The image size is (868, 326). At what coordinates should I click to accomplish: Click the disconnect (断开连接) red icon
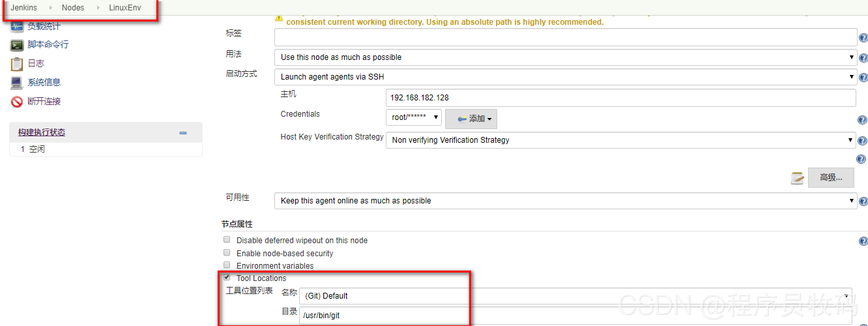click(17, 102)
